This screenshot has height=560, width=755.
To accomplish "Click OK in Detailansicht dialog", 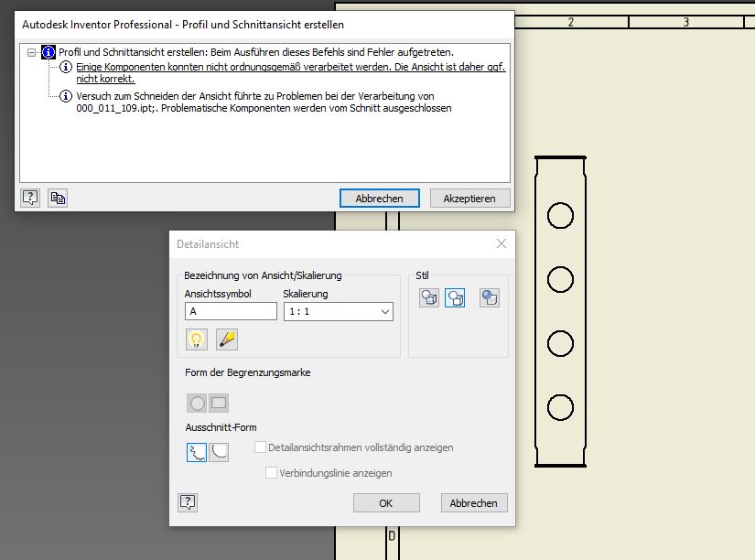I will pyautogui.click(x=386, y=503).
